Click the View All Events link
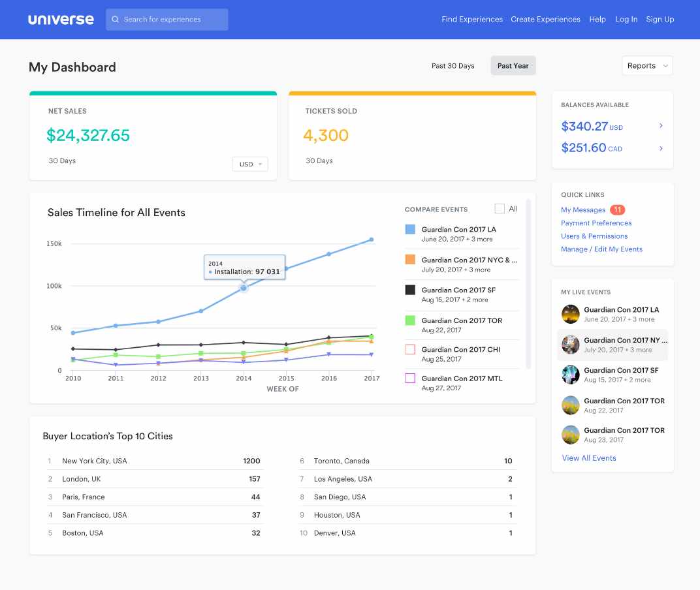Screen dimensions: 700x590 click(x=589, y=458)
